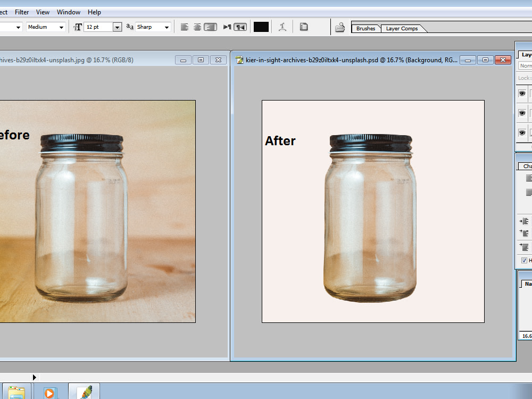Screen dimensions: 532x399
Task: Right align the text
Action: point(210,27)
